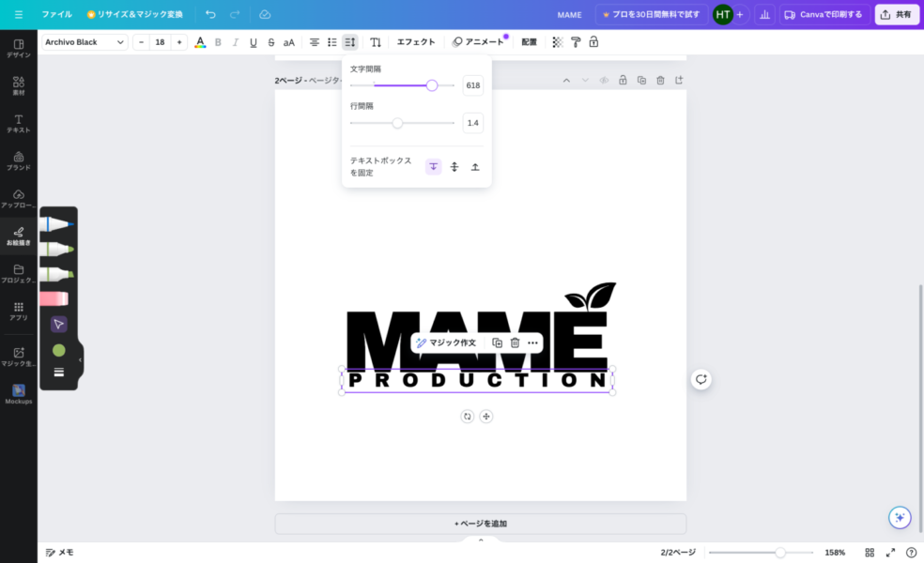Open the Canva magic assistant sparkle button
The image size is (924, 563).
coord(900,518)
